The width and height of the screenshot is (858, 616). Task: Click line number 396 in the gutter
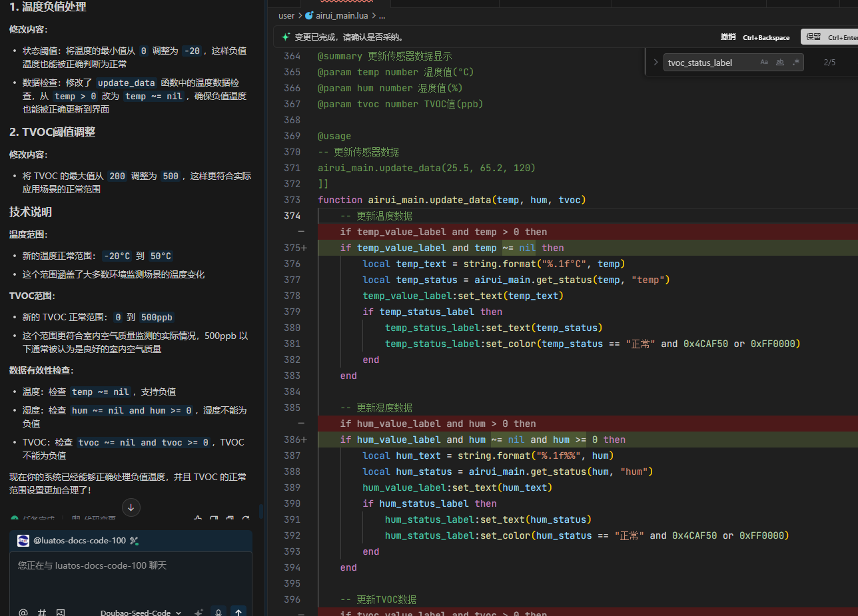click(x=292, y=599)
